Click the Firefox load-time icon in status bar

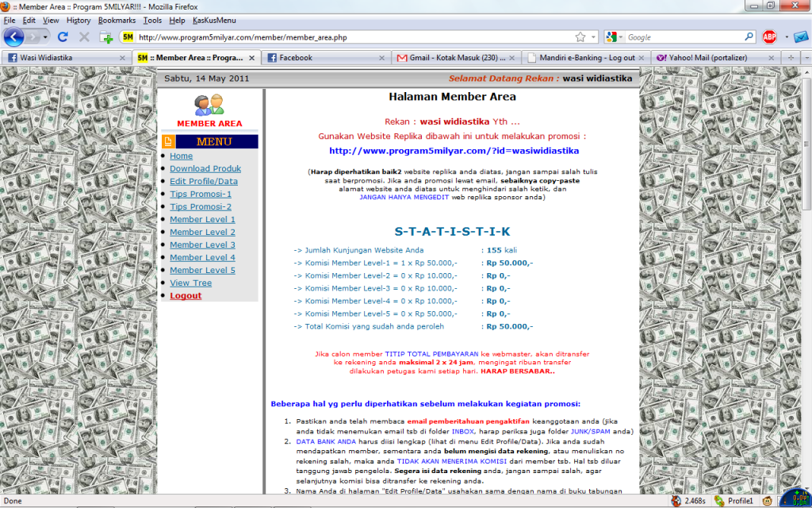pyautogui.click(x=676, y=501)
